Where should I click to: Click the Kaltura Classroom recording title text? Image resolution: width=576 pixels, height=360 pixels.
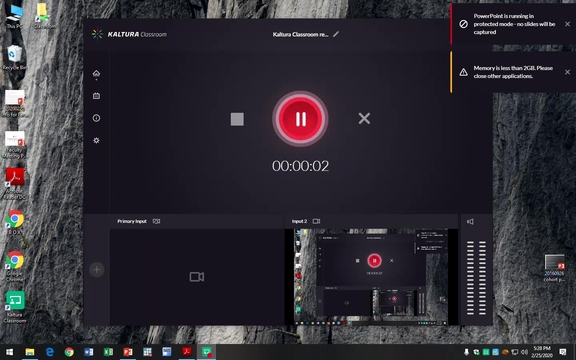point(300,35)
